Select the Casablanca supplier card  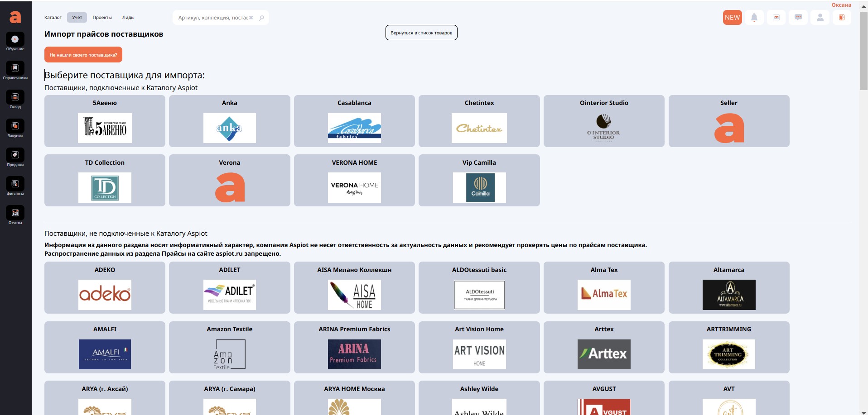coord(354,121)
